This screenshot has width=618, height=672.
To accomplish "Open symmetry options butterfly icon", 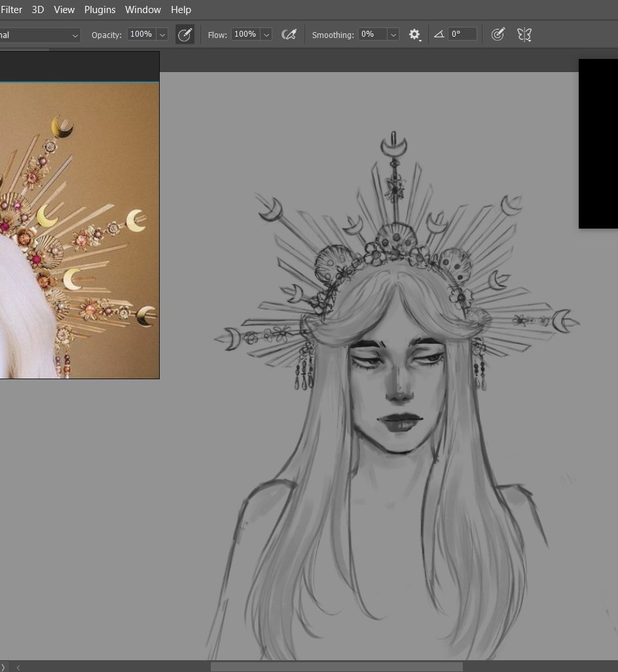I will [524, 35].
